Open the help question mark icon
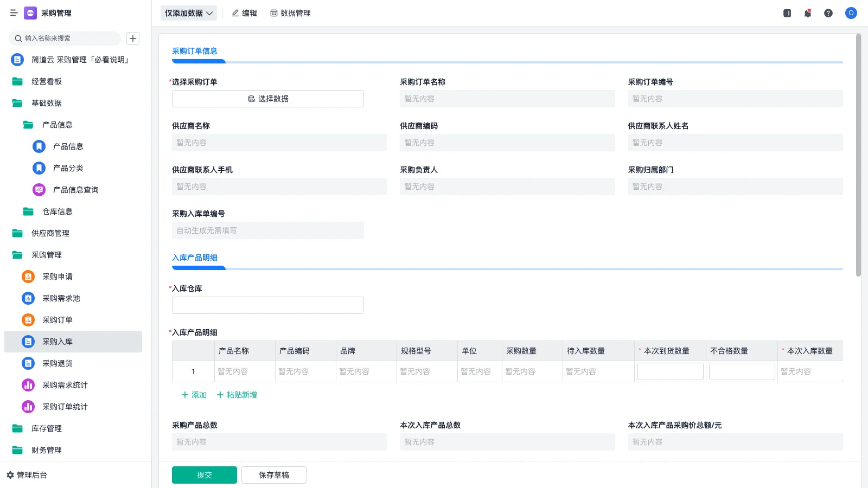Viewport: 868px width, 488px height. point(828,13)
